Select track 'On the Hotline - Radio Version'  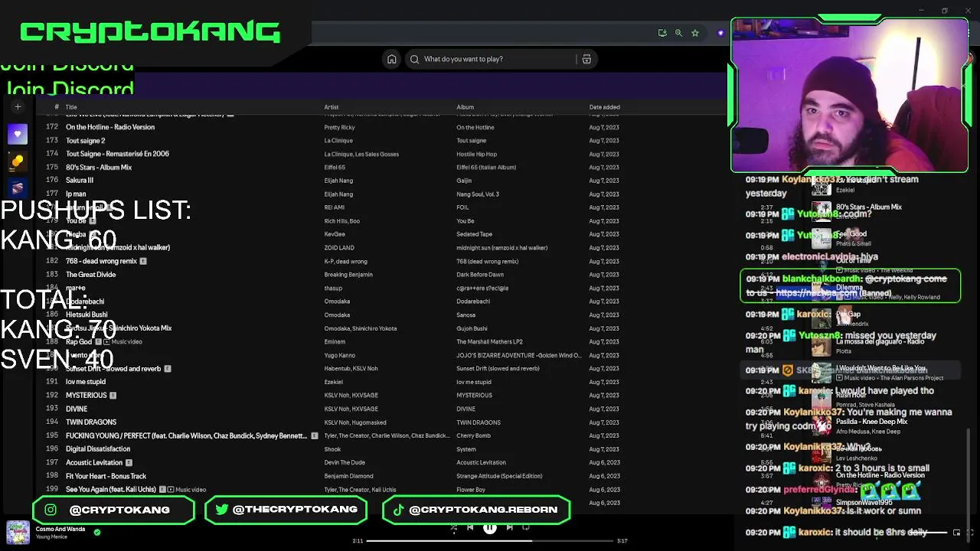coord(110,127)
